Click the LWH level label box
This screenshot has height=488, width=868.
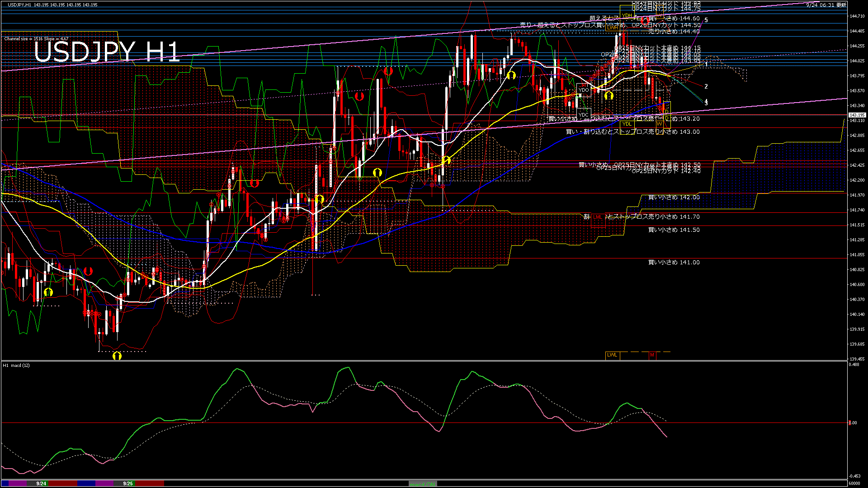pos(612,28)
